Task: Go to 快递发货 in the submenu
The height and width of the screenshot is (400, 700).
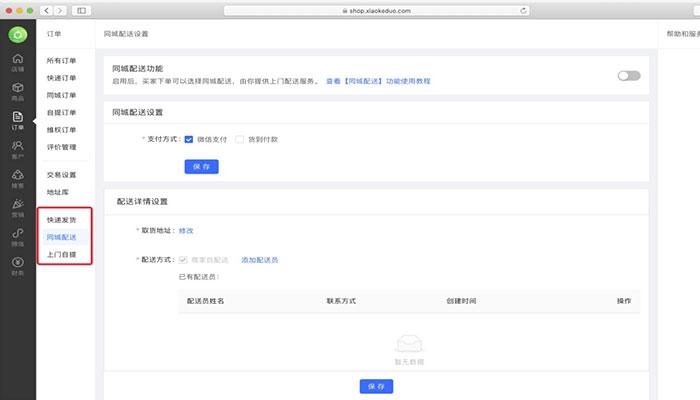Action: (x=61, y=219)
